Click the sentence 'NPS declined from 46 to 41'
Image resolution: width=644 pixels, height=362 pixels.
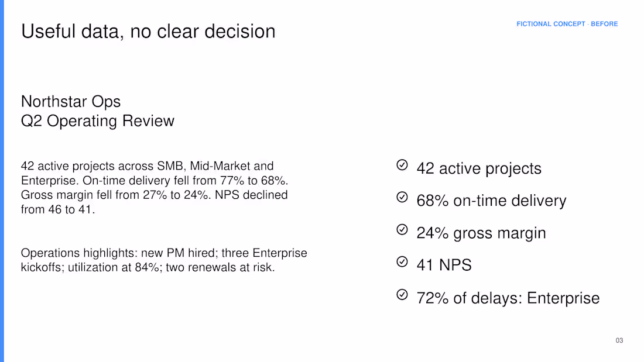[x=155, y=202]
